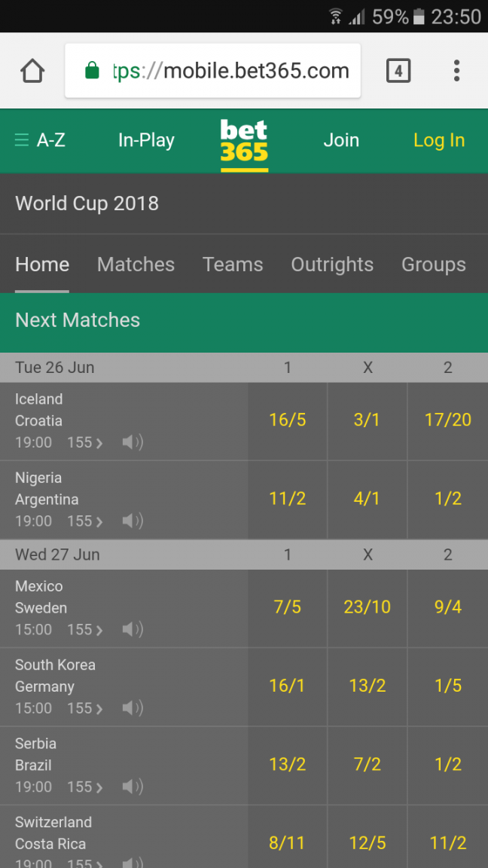The width and height of the screenshot is (488, 868).
Task: Expand 155 markets for South Korea vs Germany
Action: [85, 708]
